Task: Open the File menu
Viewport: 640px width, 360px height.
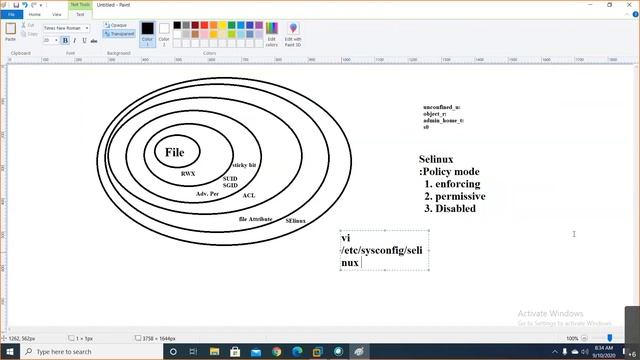Action: point(11,14)
